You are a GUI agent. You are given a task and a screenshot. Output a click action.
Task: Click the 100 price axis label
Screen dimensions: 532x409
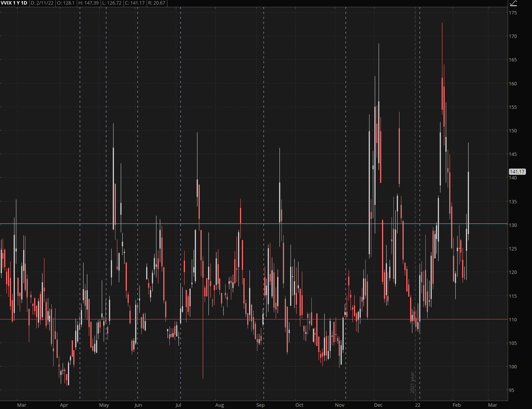pyautogui.click(x=513, y=367)
